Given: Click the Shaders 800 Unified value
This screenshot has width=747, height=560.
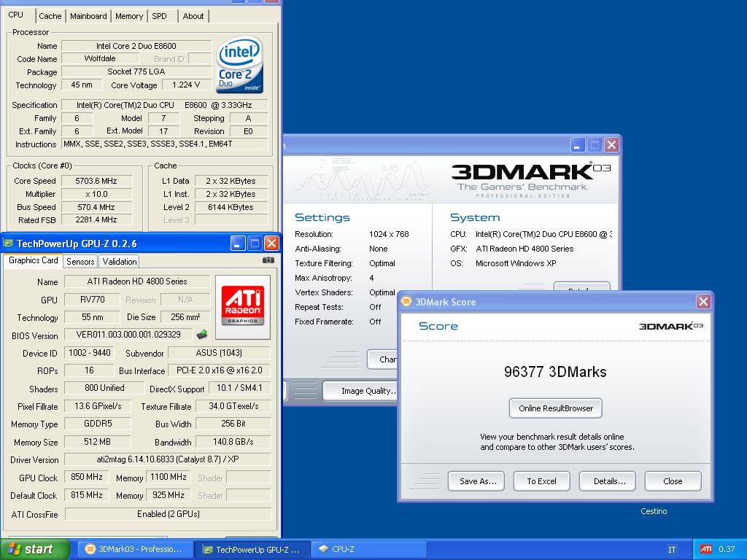Looking at the screenshot, I should click(x=104, y=388).
